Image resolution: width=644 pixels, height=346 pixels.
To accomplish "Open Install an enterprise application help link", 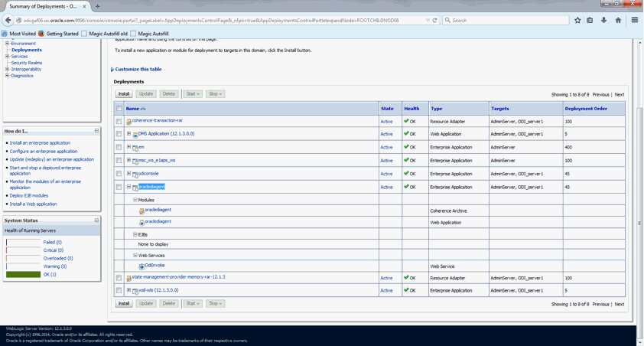I will tap(40, 142).
